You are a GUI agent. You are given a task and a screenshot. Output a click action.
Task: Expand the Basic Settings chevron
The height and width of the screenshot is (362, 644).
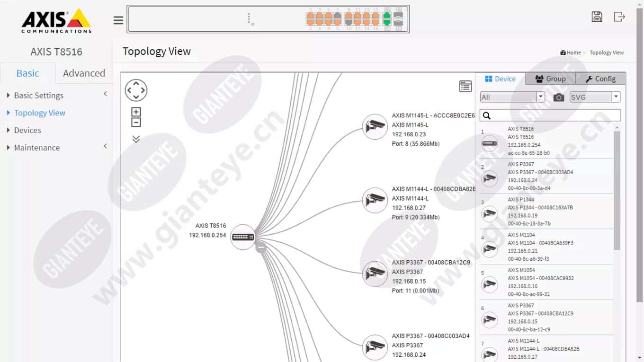(105, 94)
